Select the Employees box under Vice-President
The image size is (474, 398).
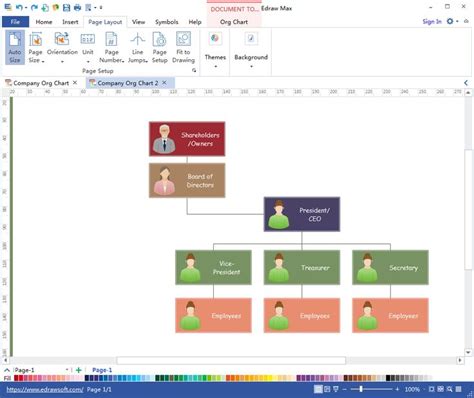(213, 315)
